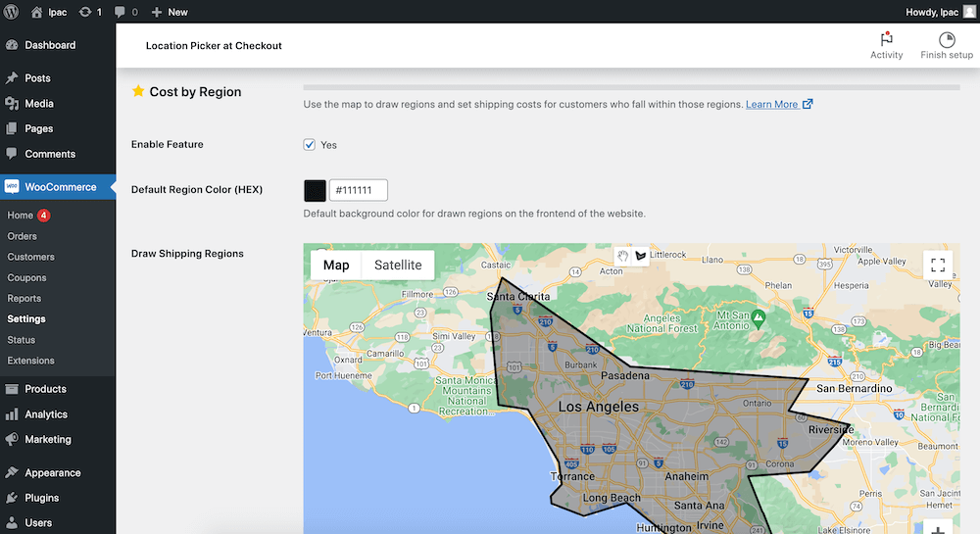This screenshot has width=980, height=534.
Task: Open the lpac site home link
Action: 49,12
